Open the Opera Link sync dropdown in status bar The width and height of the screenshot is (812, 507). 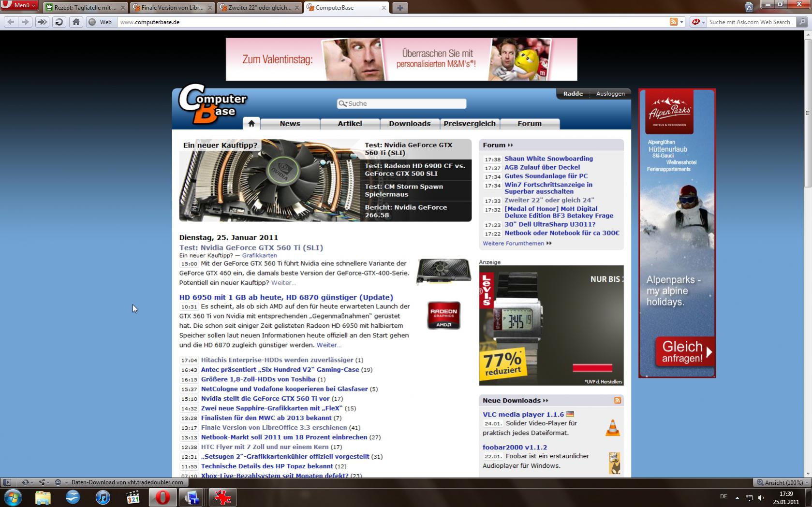28,482
